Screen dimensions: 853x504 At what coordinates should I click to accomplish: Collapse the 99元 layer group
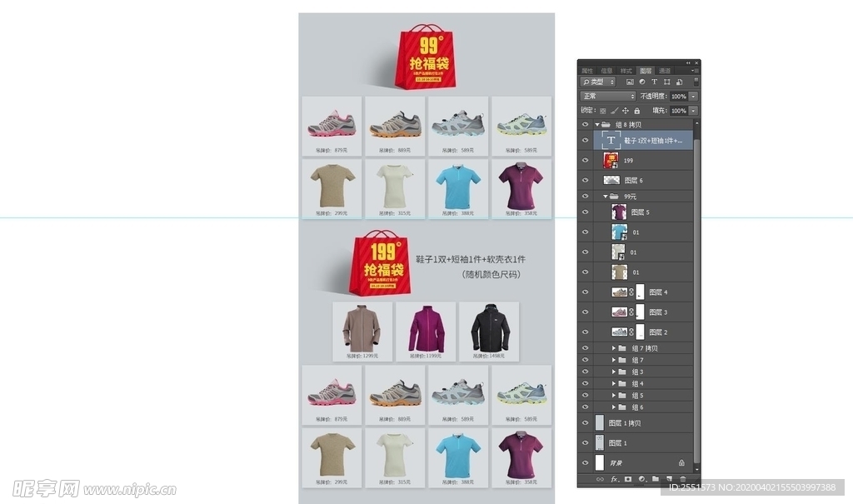tap(606, 197)
